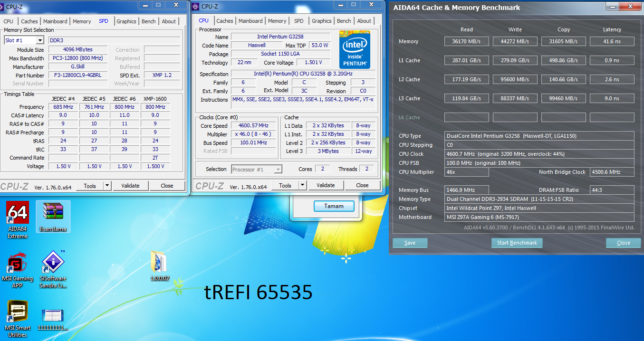The width and height of the screenshot is (644, 341).
Task: Click Tools button in the SPD window
Action: [90, 186]
